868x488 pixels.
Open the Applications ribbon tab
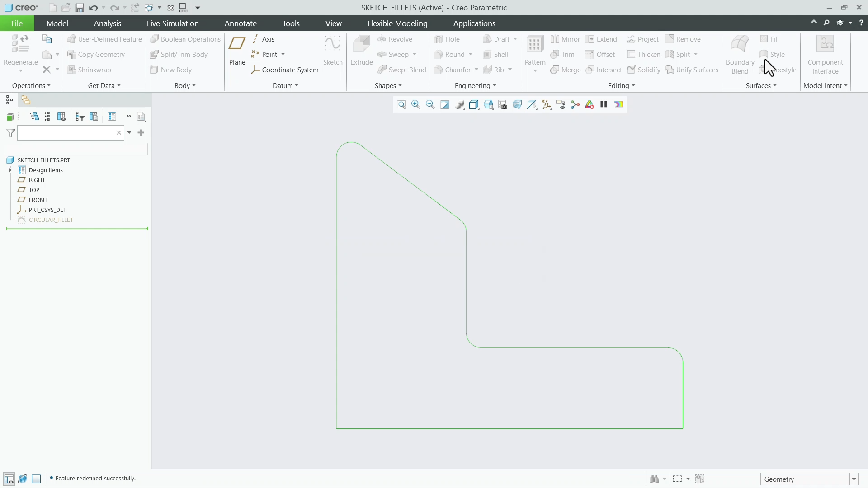(474, 23)
